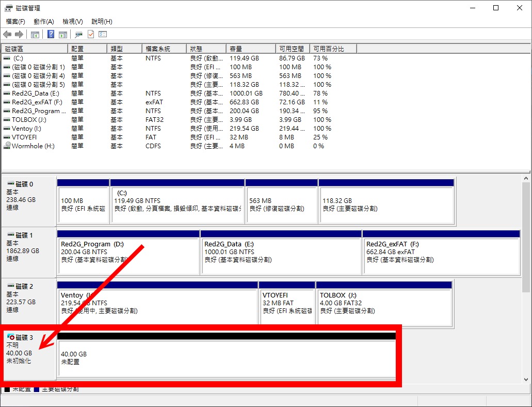Screen dimensions: 532x407
Task: Open Help via the blue question mark icon
Action: (51, 35)
